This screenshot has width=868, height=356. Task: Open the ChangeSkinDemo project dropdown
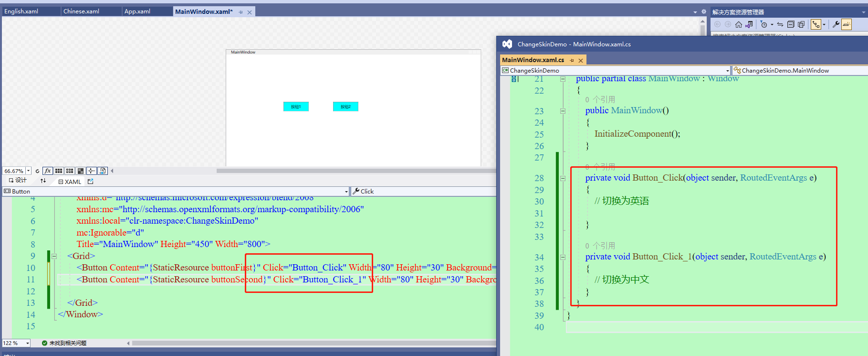click(727, 71)
